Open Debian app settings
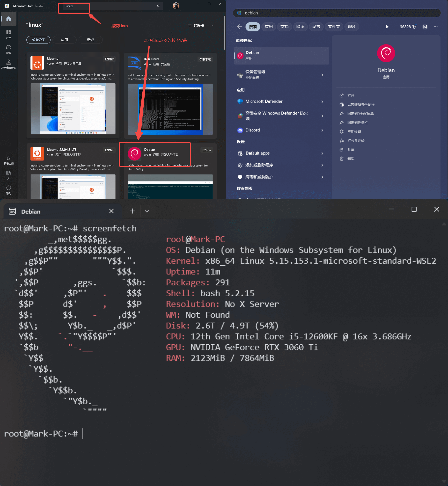 click(x=354, y=131)
